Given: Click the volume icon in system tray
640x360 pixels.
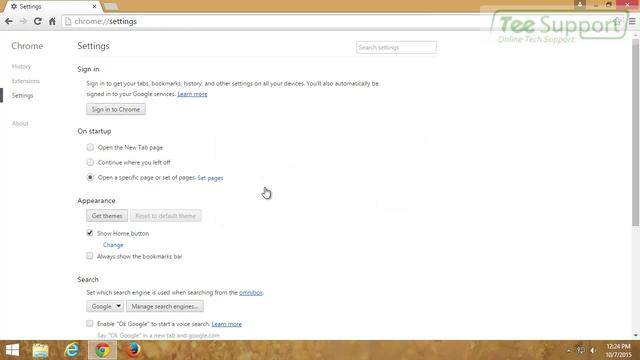Looking at the screenshot, I should (593, 351).
